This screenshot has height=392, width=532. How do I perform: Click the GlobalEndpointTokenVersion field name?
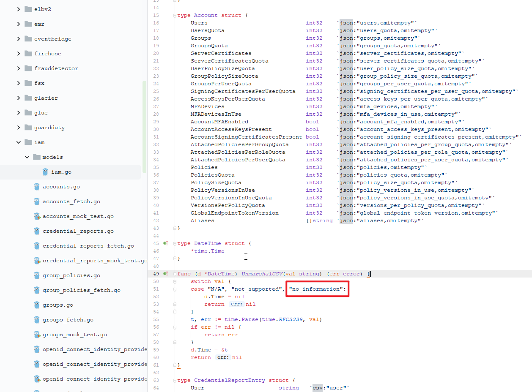pos(235,213)
